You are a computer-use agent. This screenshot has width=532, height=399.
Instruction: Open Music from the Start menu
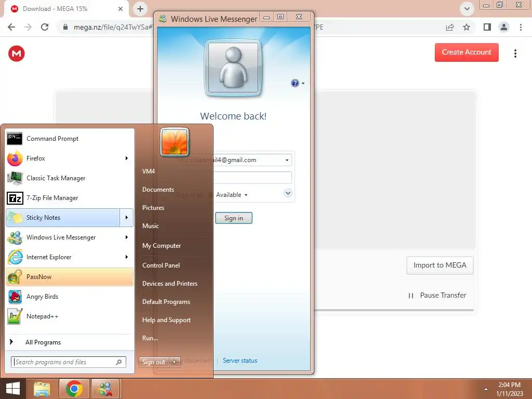150,226
